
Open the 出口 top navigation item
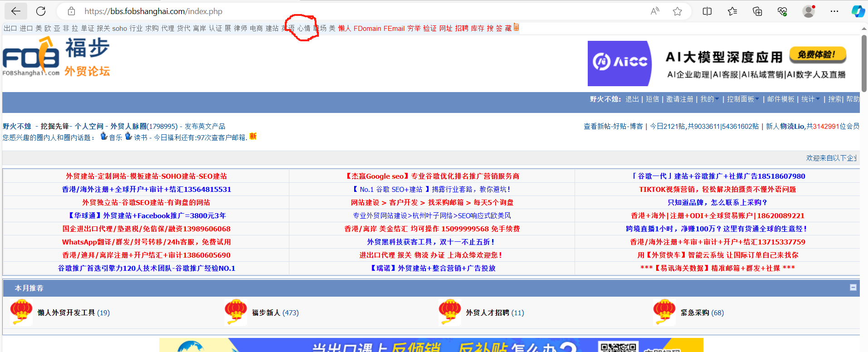pos(10,28)
